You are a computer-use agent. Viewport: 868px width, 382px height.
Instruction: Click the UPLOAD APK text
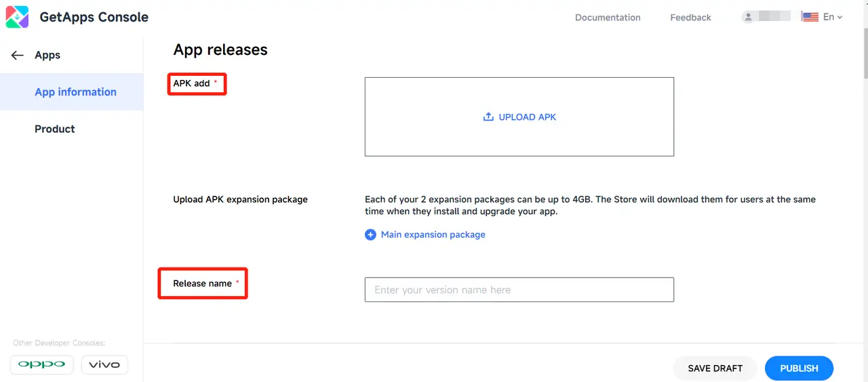point(527,117)
